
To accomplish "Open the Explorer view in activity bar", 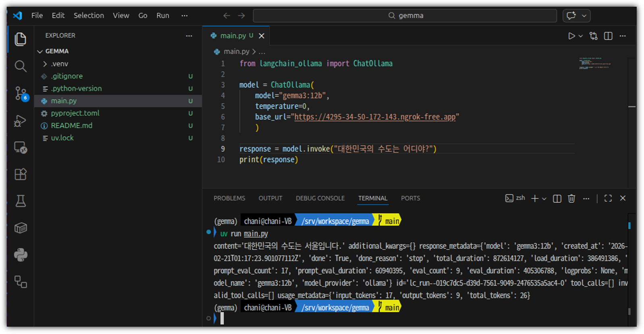I will click(21, 39).
